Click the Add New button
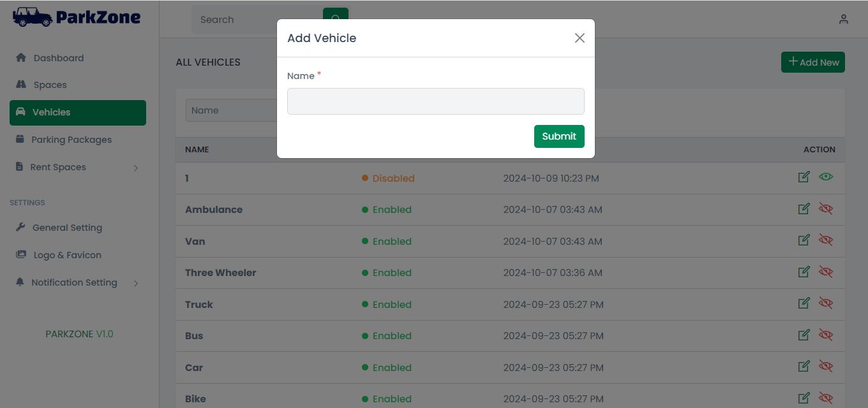The width and height of the screenshot is (868, 408). click(x=812, y=62)
